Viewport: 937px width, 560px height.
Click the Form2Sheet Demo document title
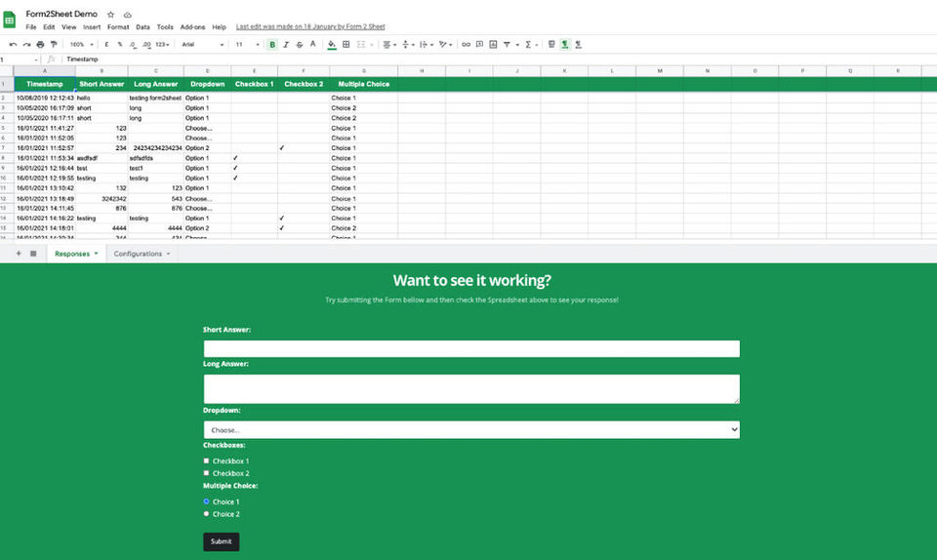click(61, 14)
